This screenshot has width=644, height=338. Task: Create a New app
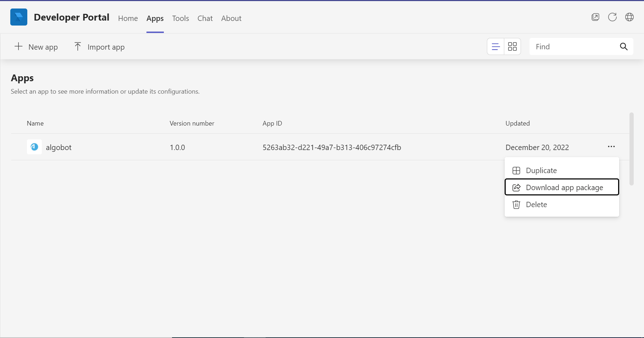coord(36,47)
